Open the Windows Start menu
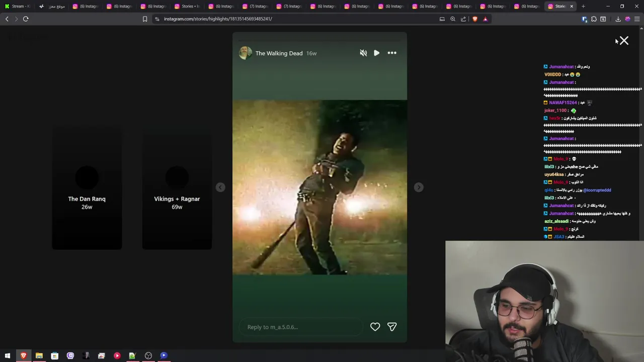 [8, 355]
